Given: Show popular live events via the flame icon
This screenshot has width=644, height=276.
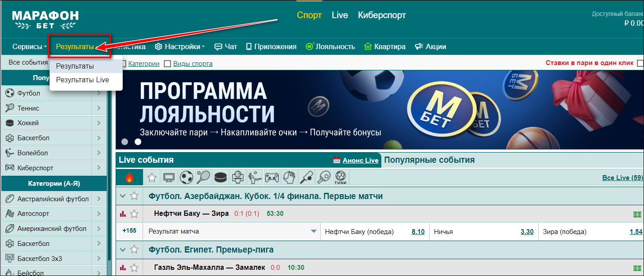Looking at the screenshot, I should coord(129,177).
